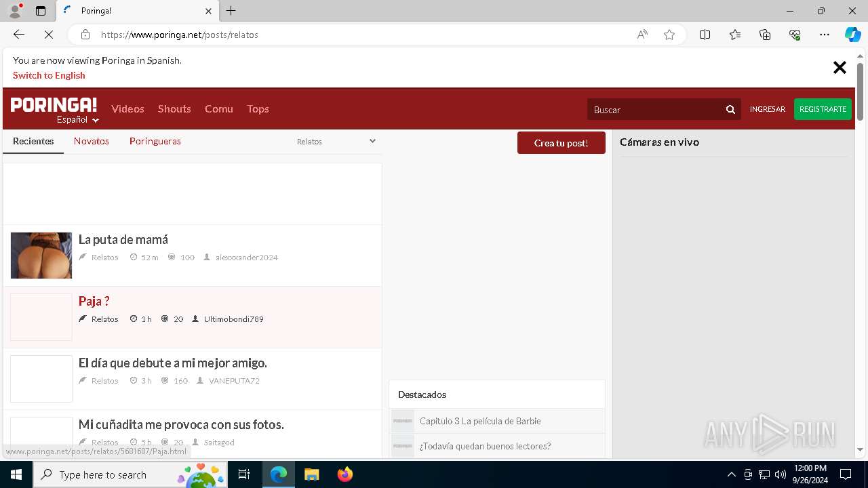Open network status in tray
The width and height of the screenshot is (868, 488).
764,474
